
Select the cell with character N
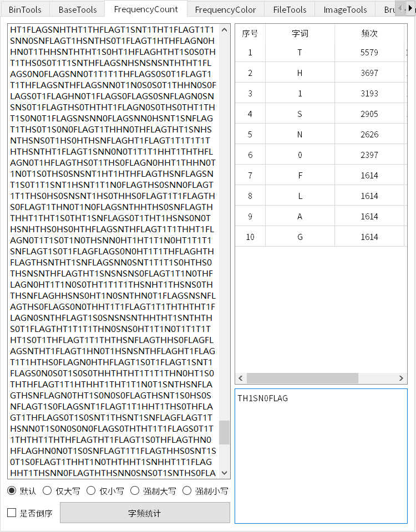click(x=300, y=134)
